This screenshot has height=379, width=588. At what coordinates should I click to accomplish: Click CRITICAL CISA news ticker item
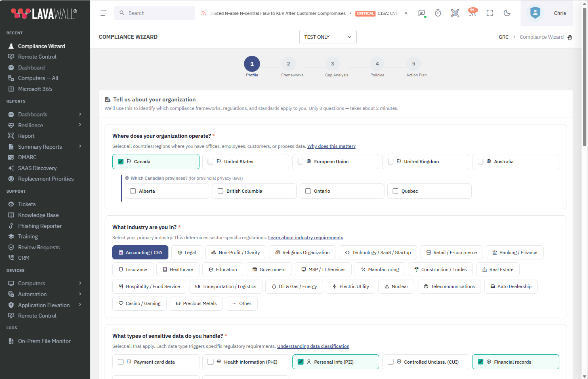[377, 13]
